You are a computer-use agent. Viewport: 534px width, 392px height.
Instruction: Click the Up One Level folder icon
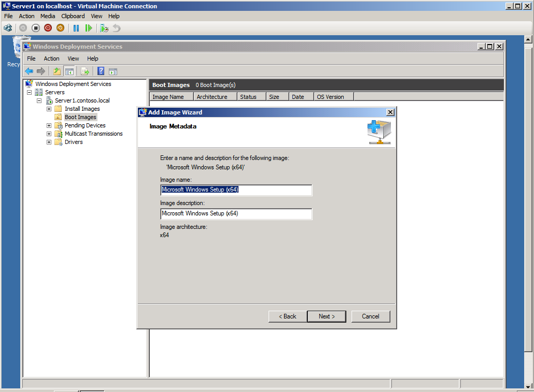57,71
